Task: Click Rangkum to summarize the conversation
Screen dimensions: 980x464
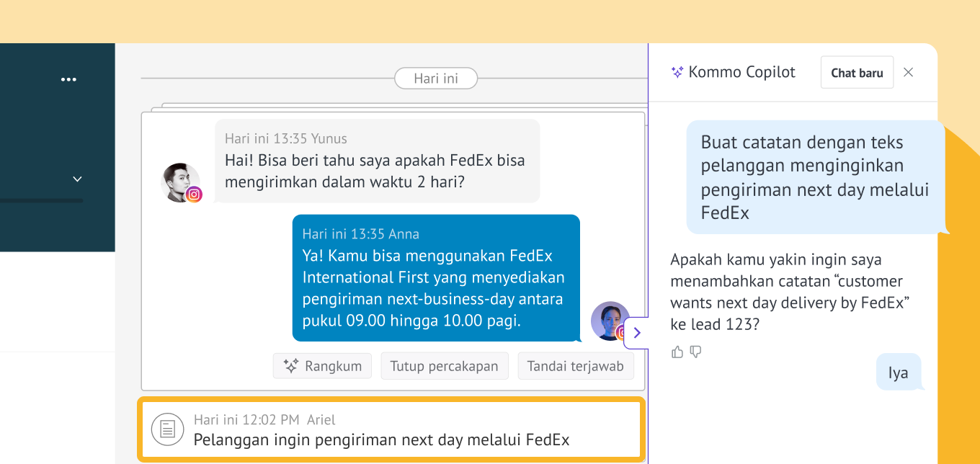Action: click(x=322, y=366)
